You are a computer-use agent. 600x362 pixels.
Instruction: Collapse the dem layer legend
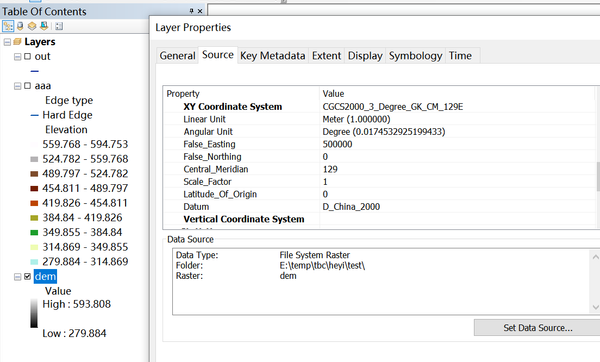[18, 277]
